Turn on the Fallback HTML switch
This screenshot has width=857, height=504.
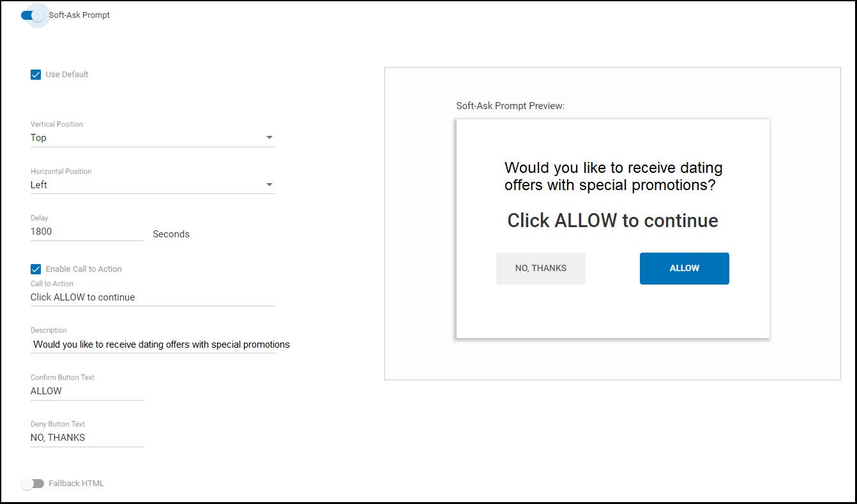[x=33, y=484]
